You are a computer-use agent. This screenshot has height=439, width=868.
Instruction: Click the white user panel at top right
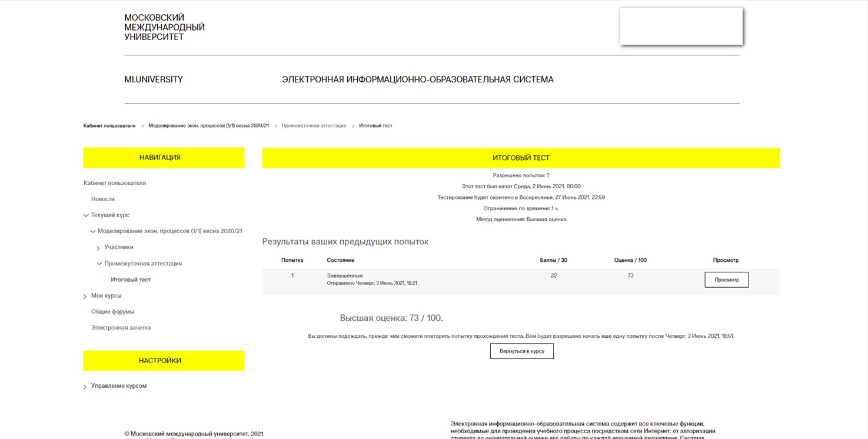(681, 26)
